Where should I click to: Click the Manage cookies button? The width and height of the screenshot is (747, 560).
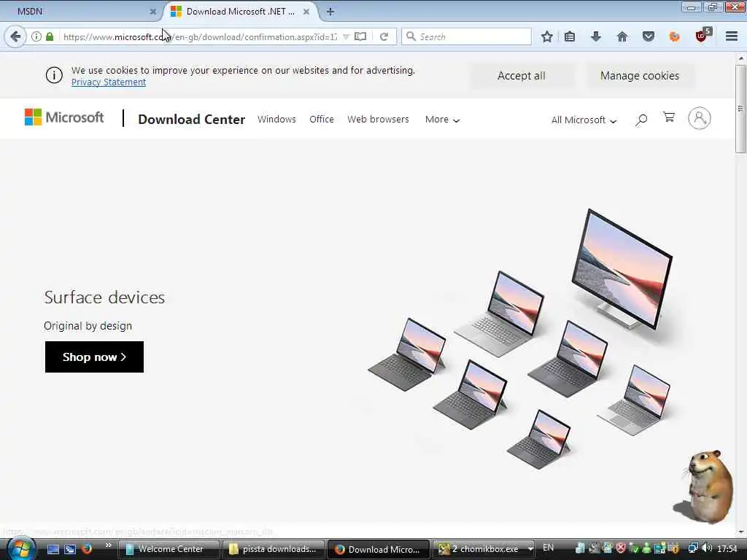coord(640,76)
